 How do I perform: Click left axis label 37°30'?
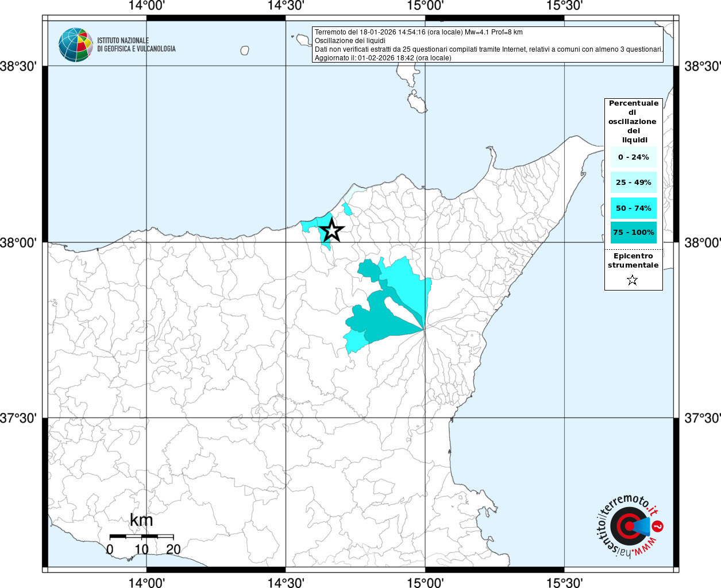point(18,418)
